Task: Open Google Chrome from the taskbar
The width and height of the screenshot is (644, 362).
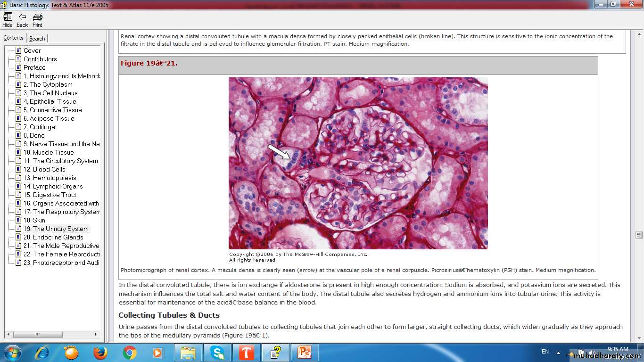Action: click(129, 353)
